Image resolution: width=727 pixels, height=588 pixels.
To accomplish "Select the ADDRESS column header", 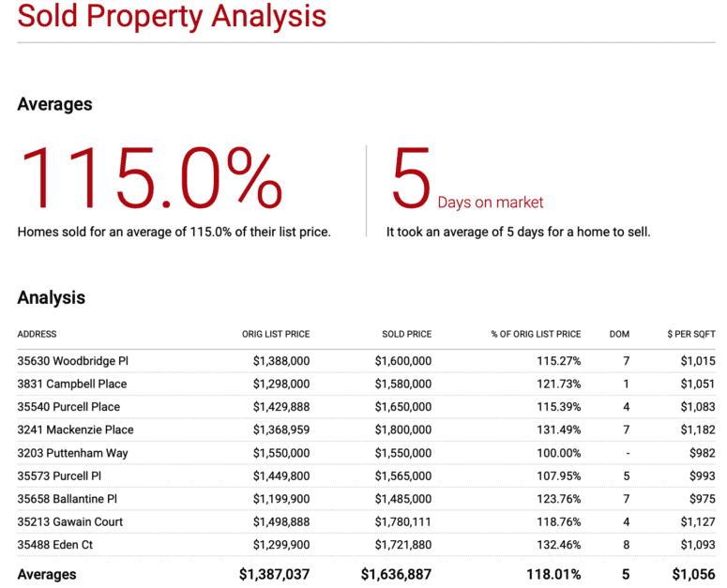I will point(37,334).
